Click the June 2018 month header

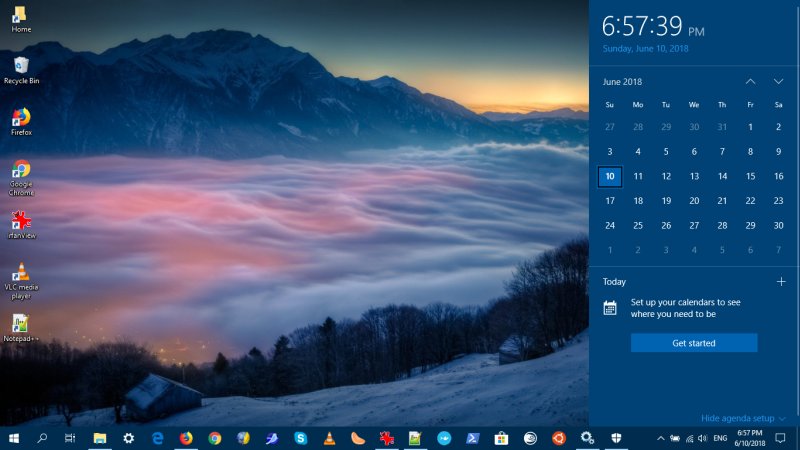(x=622, y=82)
